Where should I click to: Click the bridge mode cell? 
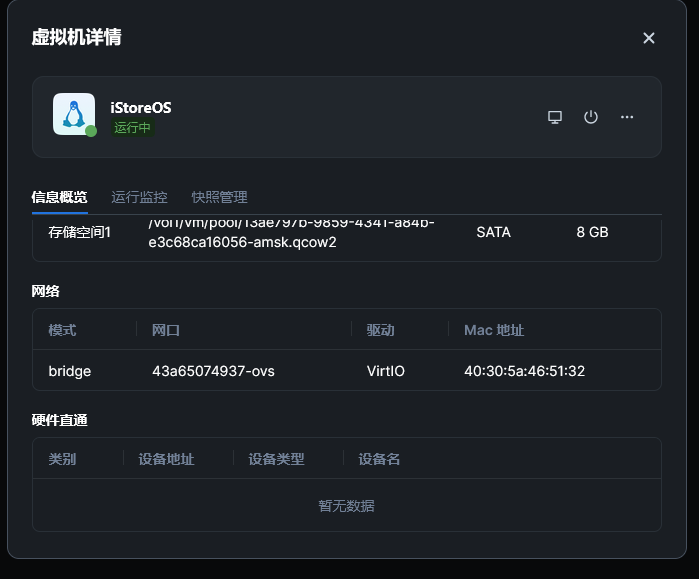(70, 371)
